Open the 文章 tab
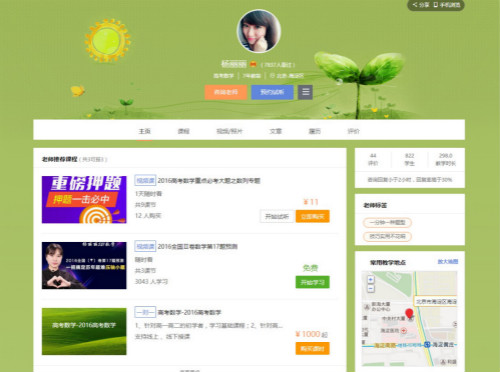Image resolution: width=500 pixels, height=372 pixels. pos(275,131)
